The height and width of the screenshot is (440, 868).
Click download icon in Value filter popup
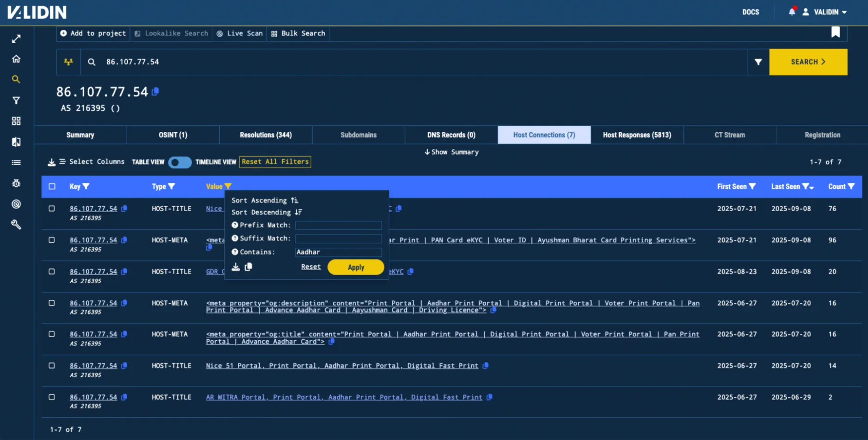click(x=236, y=267)
